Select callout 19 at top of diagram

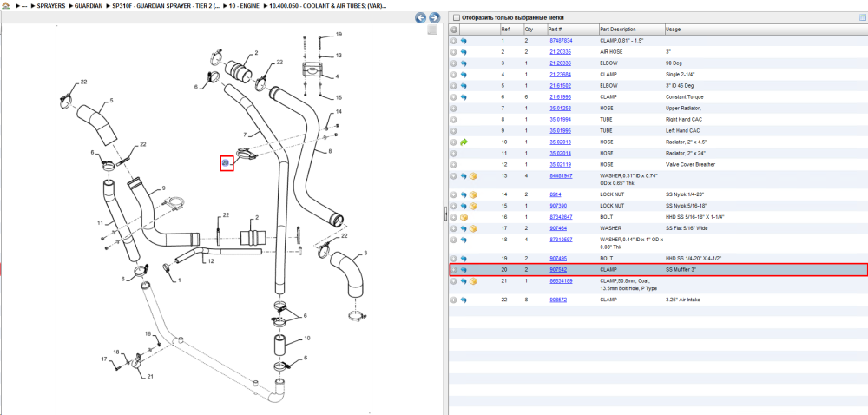[339, 35]
